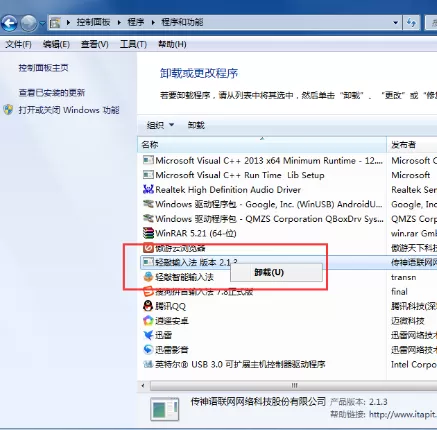Click the program thumbnail in details pane

pos(165,409)
